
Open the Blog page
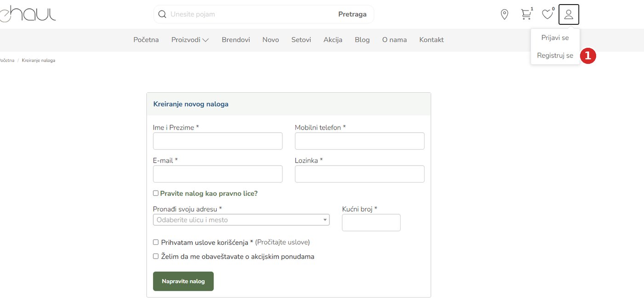coord(362,40)
